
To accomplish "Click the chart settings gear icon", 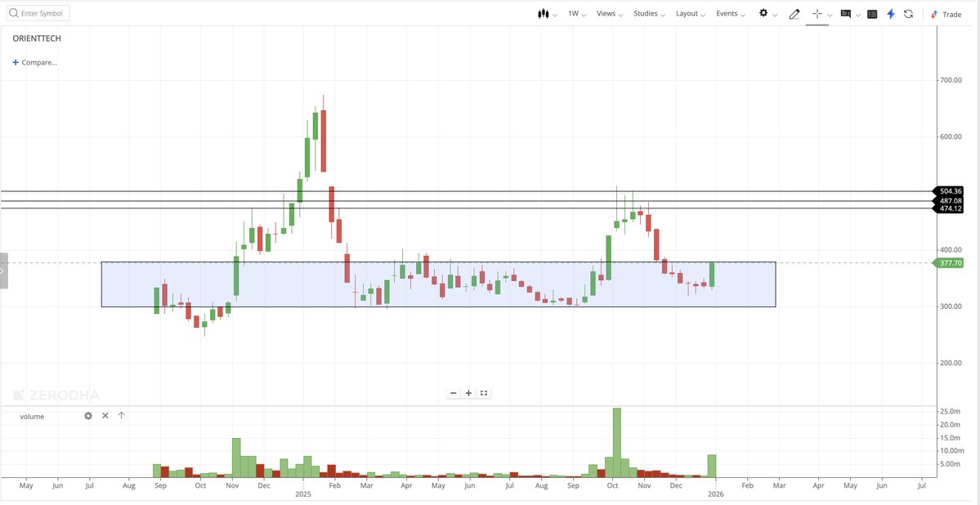I will tap(763, 13).
